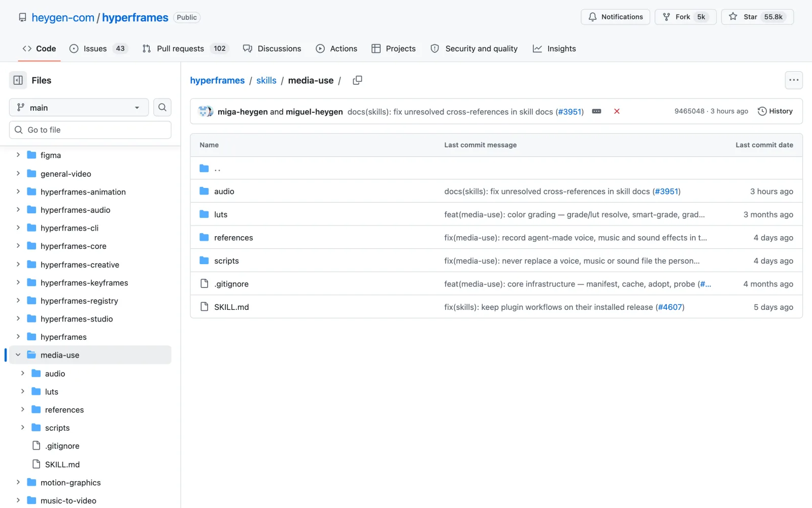Open Security and quality tab

click(474, 49)
